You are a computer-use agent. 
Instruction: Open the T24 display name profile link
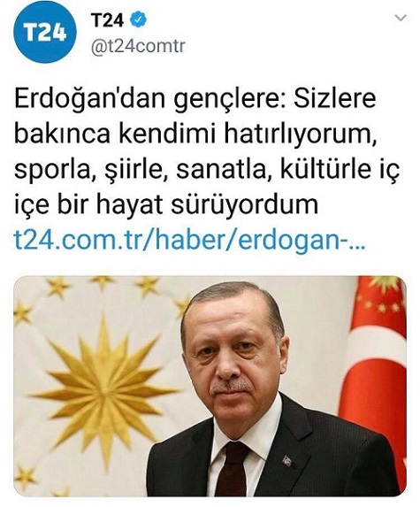pos(107,20)
